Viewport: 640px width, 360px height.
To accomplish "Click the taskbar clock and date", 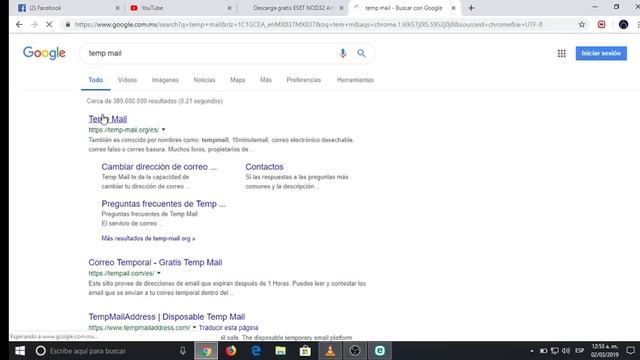I will pyautogui.click(x=604, y=351).
